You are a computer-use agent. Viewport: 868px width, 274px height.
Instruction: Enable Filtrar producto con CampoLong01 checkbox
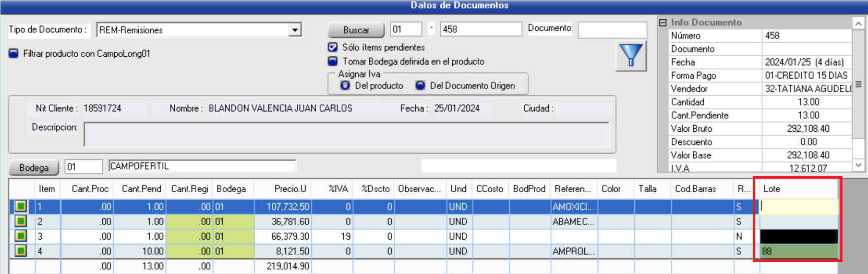tap(14, 54)
